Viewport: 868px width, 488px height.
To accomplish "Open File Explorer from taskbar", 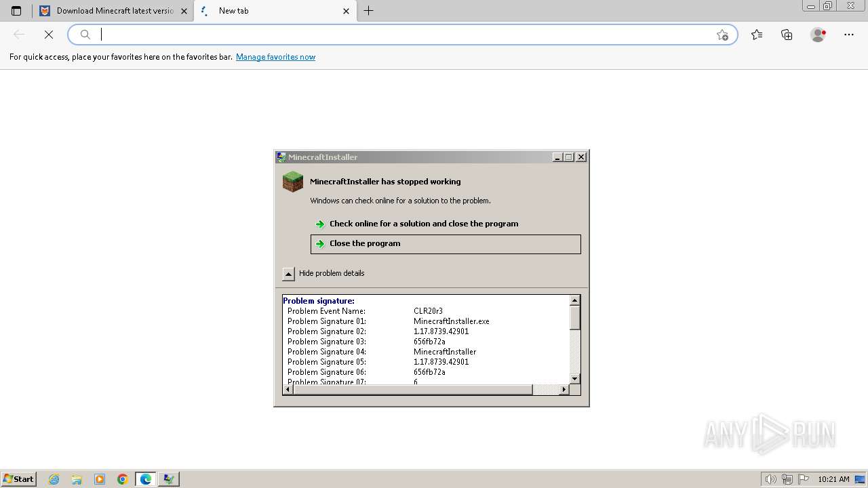I will coord(77,479).
